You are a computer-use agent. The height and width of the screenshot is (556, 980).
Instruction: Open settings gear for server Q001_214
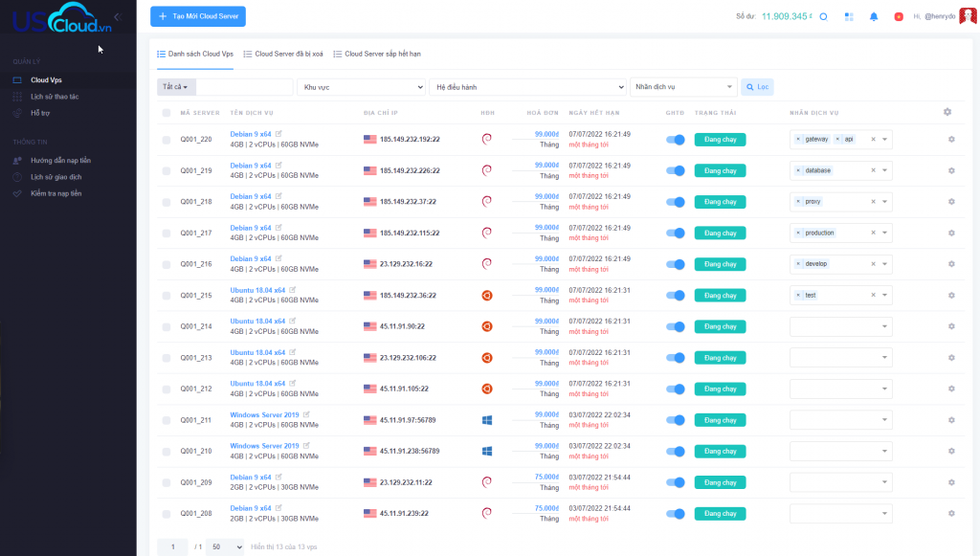pos(951,326)
